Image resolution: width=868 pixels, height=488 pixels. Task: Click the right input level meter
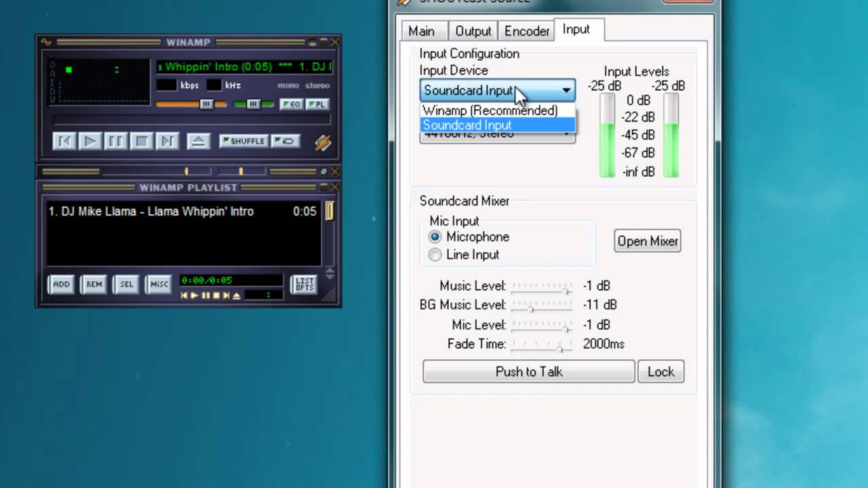pyautogui.click(x=671, y=136)
